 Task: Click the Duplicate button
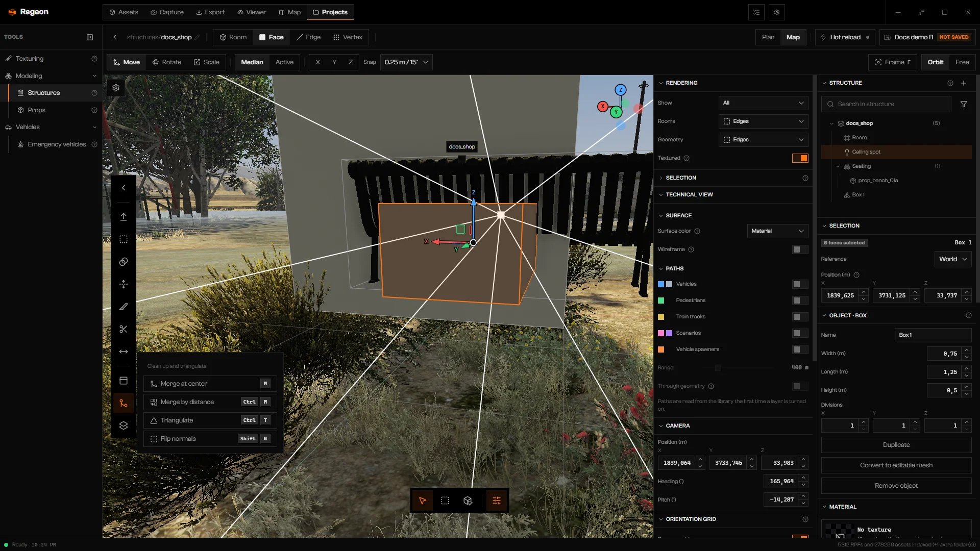click(x=896, y=445)
